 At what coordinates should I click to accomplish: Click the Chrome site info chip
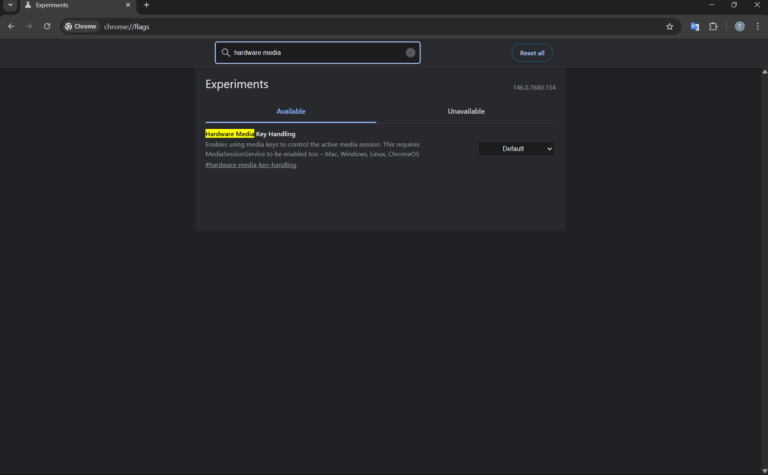click(x=81, y=26)
